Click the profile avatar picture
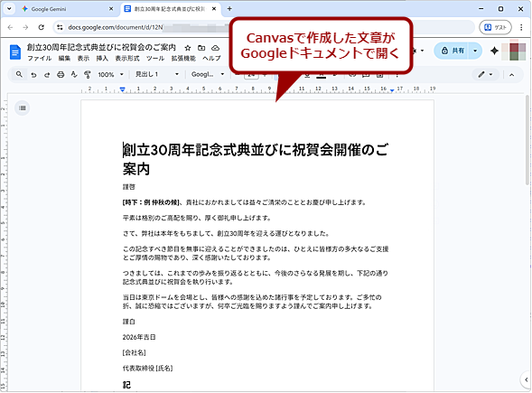The width and height of the screenshot is (532, 393). (x=513, y=51)
